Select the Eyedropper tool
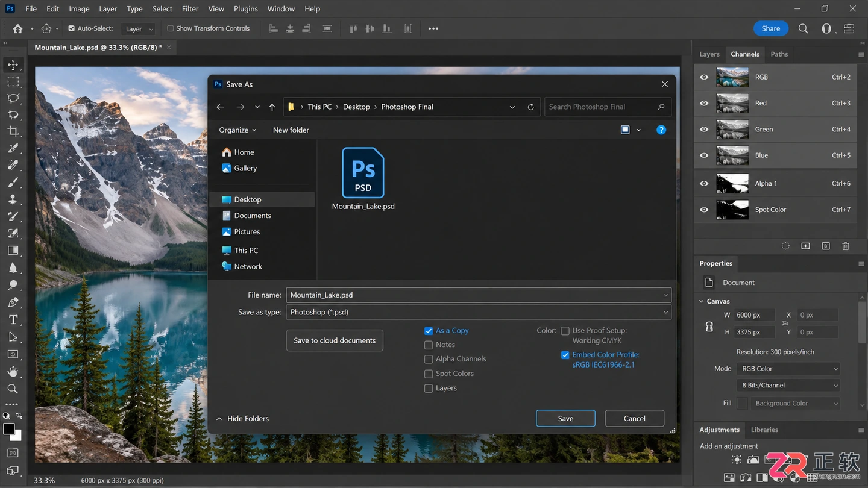 pos(13,148)
